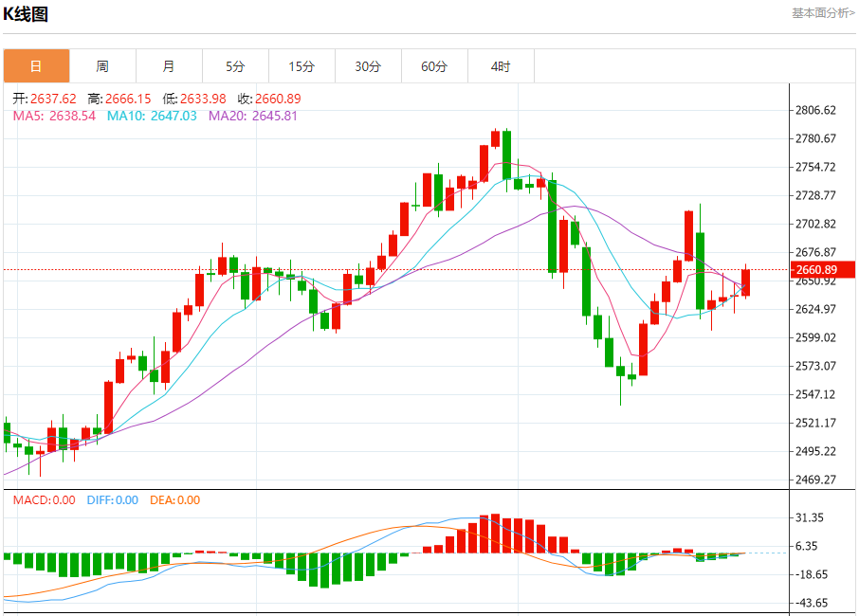Click the DEA:0.00 indicator label
This screenshot has height=616, width=859.
174,500
